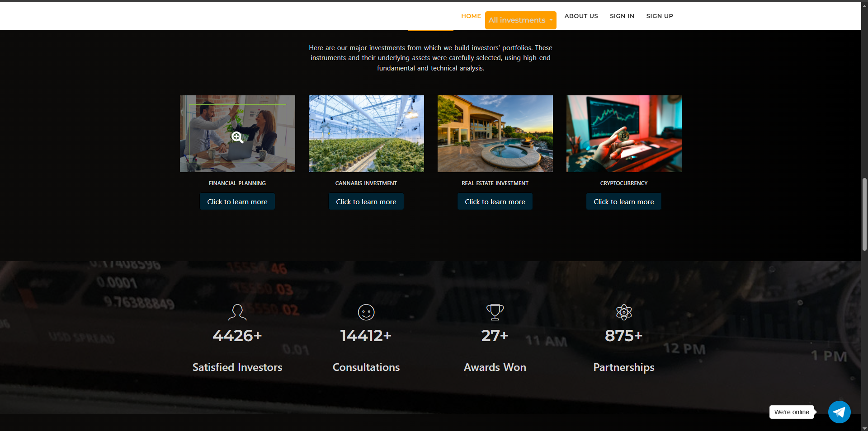The width and height of the screenshot is (868, 431).
Task: Click learn more under Cannabis Investment
Action: [366, 201]
